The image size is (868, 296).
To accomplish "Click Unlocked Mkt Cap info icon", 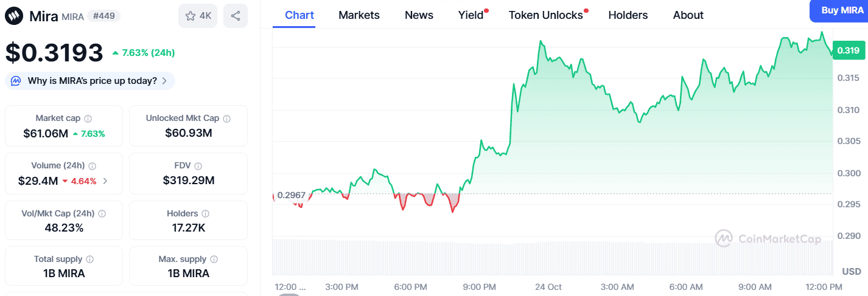I will pyautogui.click(x=226, y=119).
